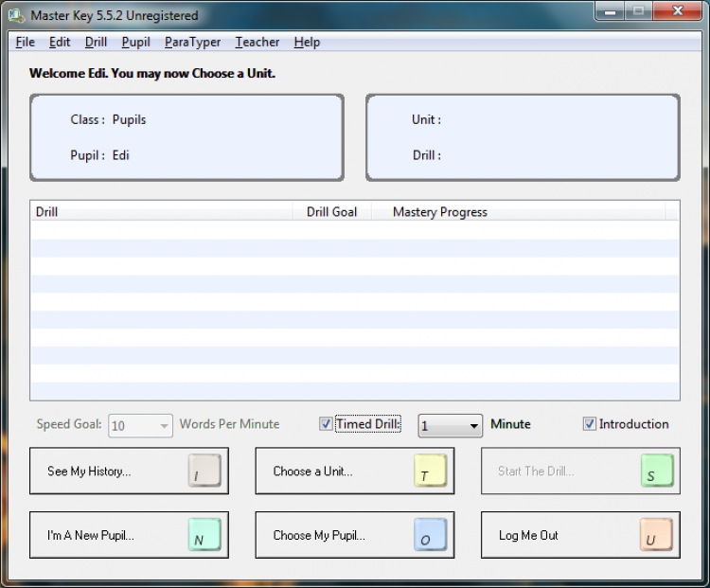
Task: Click the green S key icon
Action: [x=657, y=471]
